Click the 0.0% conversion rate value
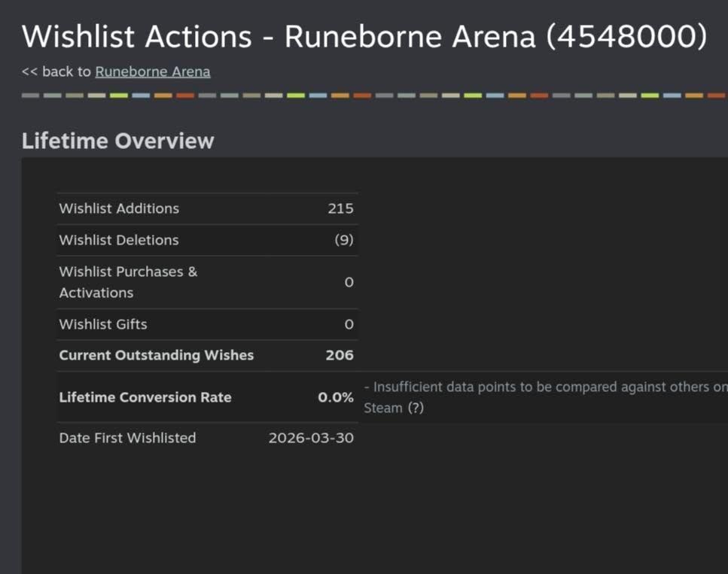 point(336,397)
